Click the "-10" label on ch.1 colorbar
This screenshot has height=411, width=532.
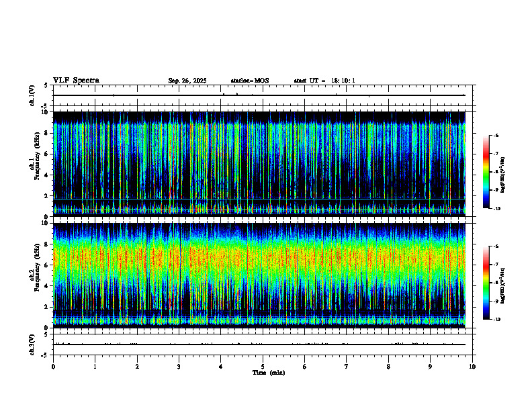click(x=497, y=209)
